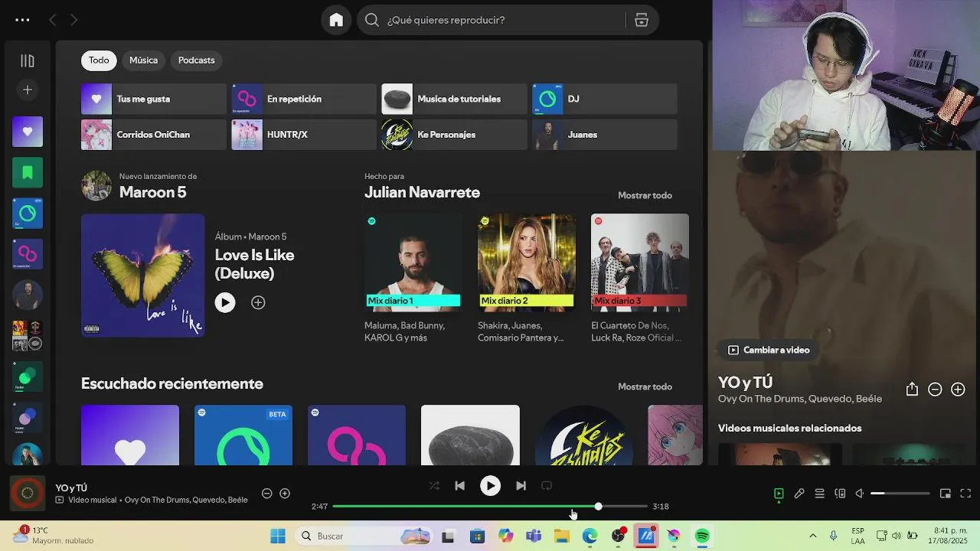Viewport: 980px width, 551px height.
Task: Open DJ shortcut tile
Action: pyautogui.click(x=605, y=99)
